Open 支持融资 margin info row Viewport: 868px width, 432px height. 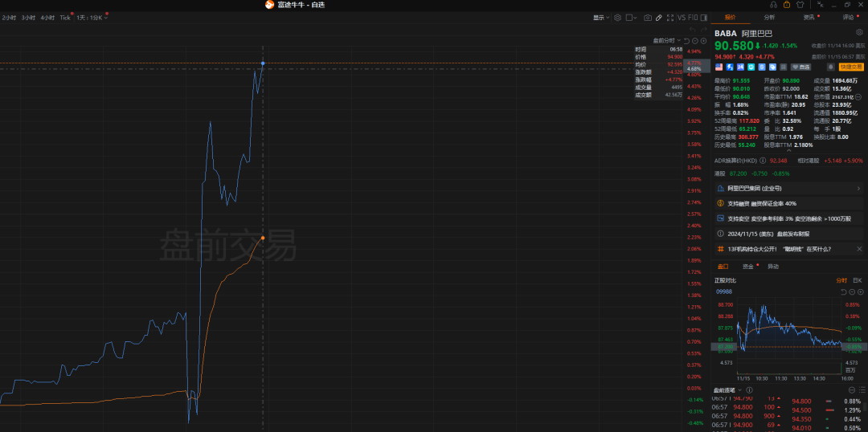[x=789, y=204]
